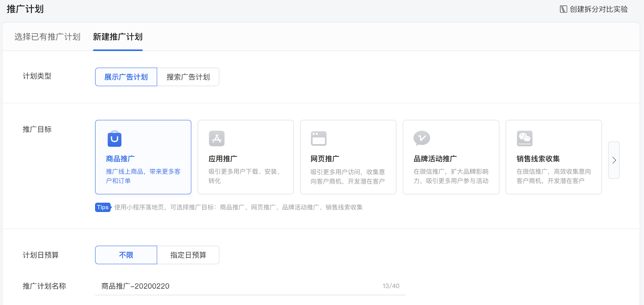
Task: Click the blue Tips badge
Action: coord(103,207)
